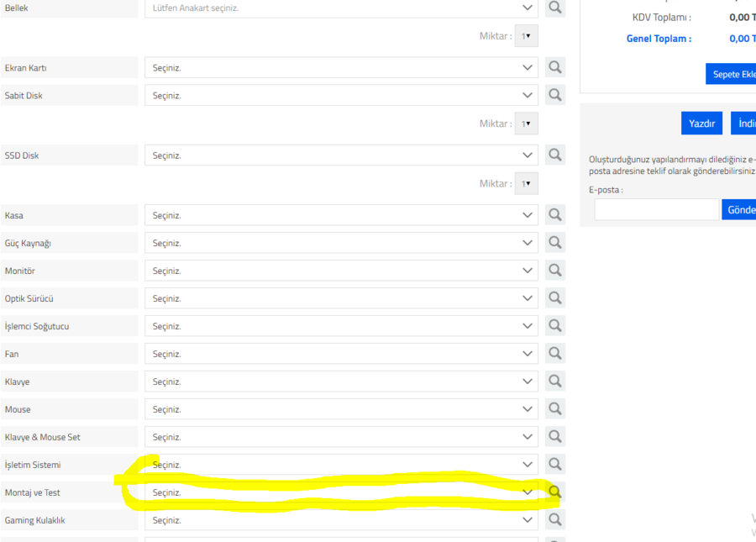Open the Bellek selection dropdown
Viewport: 756px width, 542px height.
(341, 8)
